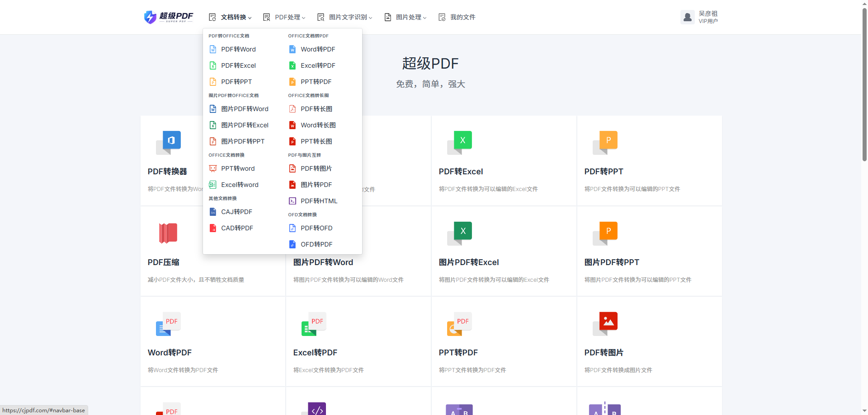Click the PPT转PDF card icon
868x415 pixels.
(x=459, y=323)
